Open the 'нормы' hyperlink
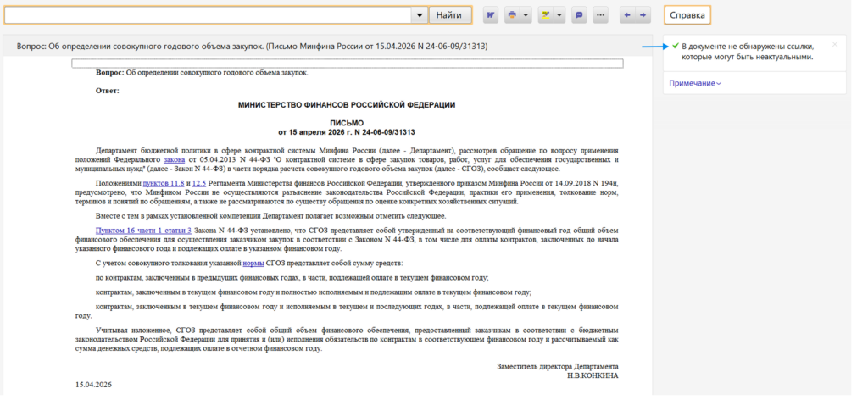Image resolution: width=868 pixels, height=400 pixels. click(x=253, y=264)
